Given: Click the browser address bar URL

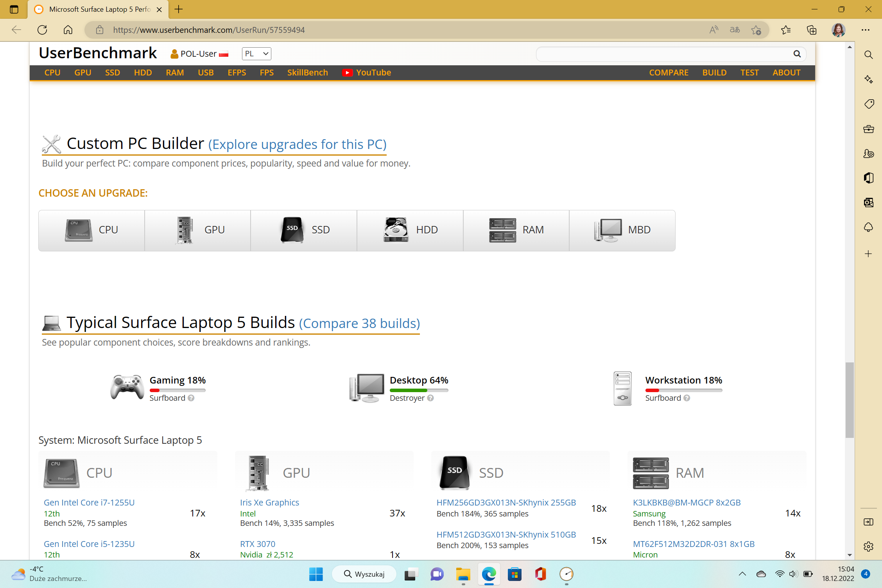Looking at the screenshot, I should [x=209, y=30].
